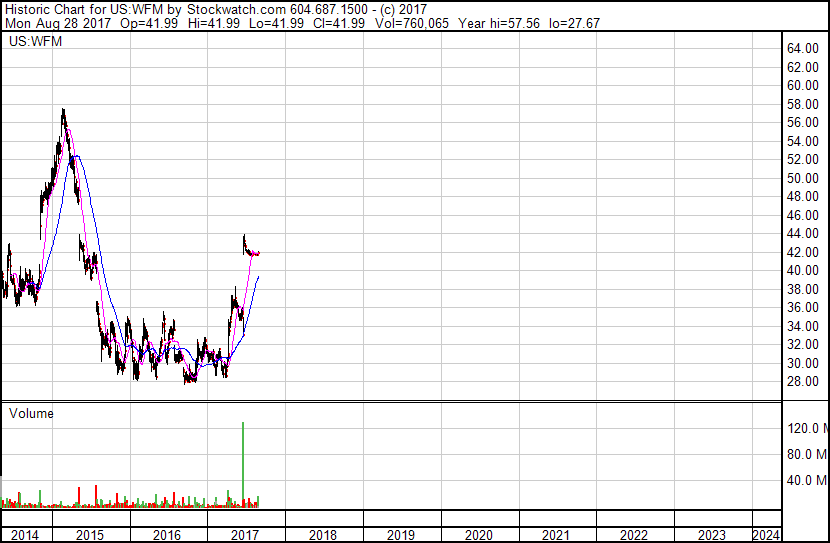830x543 pixels.
Task: Select the 2024 year label on time axis
Action: 766,535
